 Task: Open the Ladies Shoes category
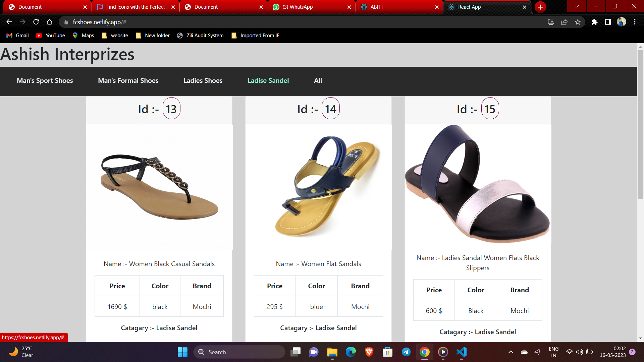pyautogui.click(x=203, y=80)
